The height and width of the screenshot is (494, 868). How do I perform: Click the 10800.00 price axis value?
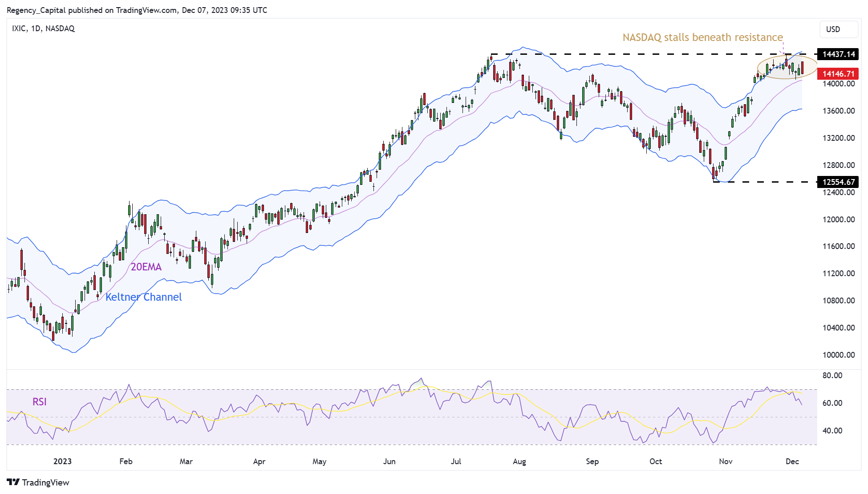(839, 301)
